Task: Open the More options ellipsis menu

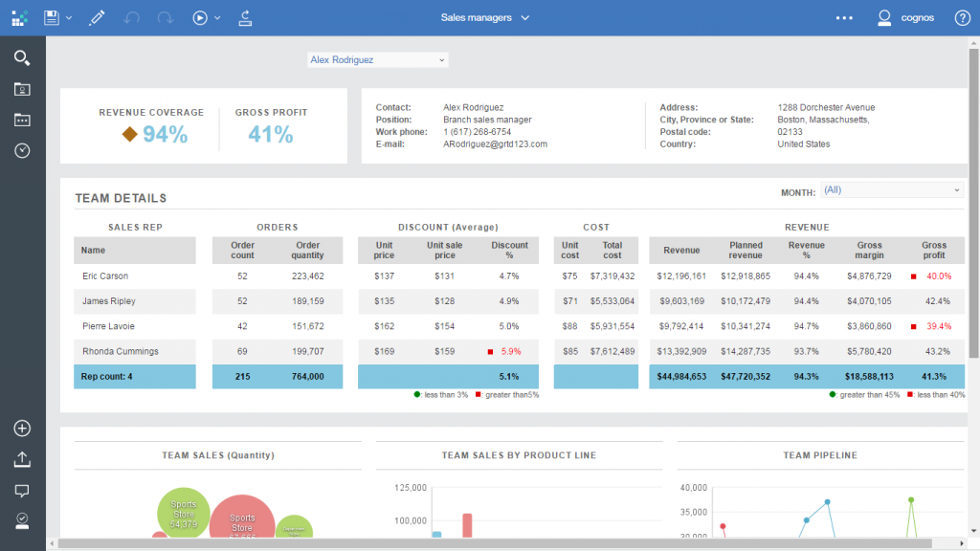Action: [x=843, y=17]
